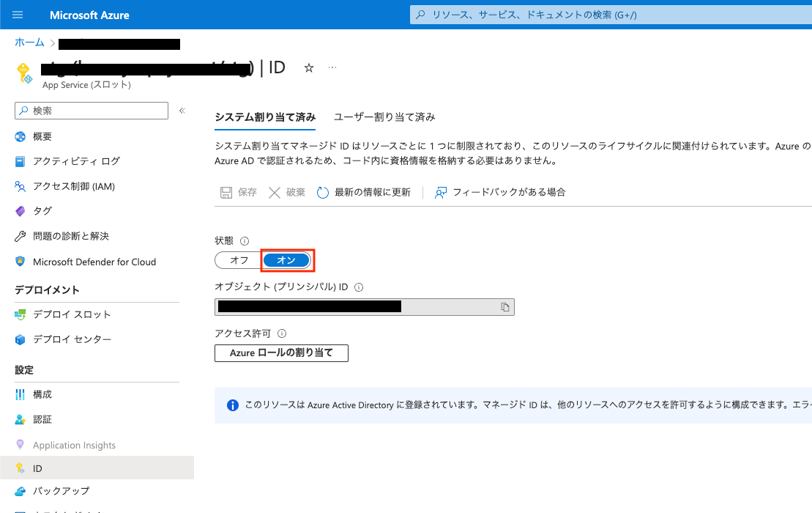This screenshot has width=812, height=513.
Task: Open 概要 in the sidebar
Action: pyautogui.click(x=42, y=137)
